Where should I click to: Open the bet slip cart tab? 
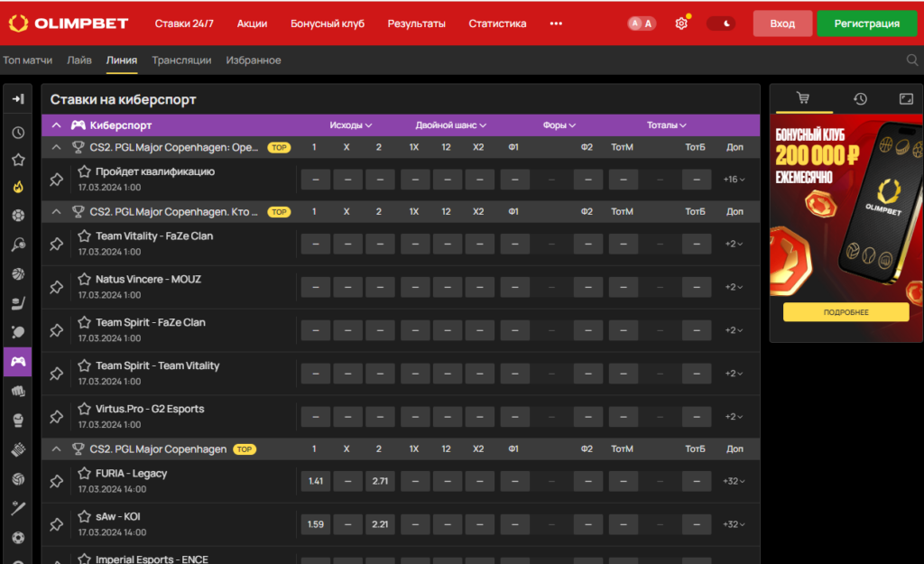click(803, 98)
